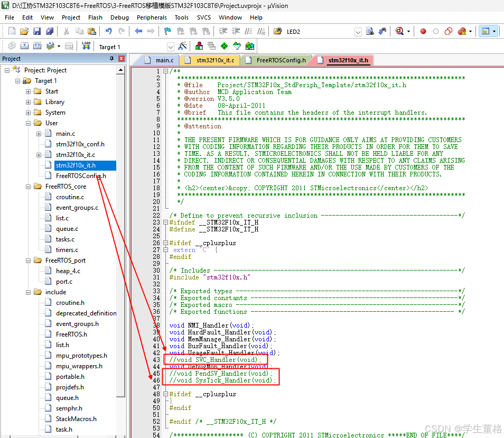504x438 pixels.
Task: Pin the Project panel
Action: 111,59
